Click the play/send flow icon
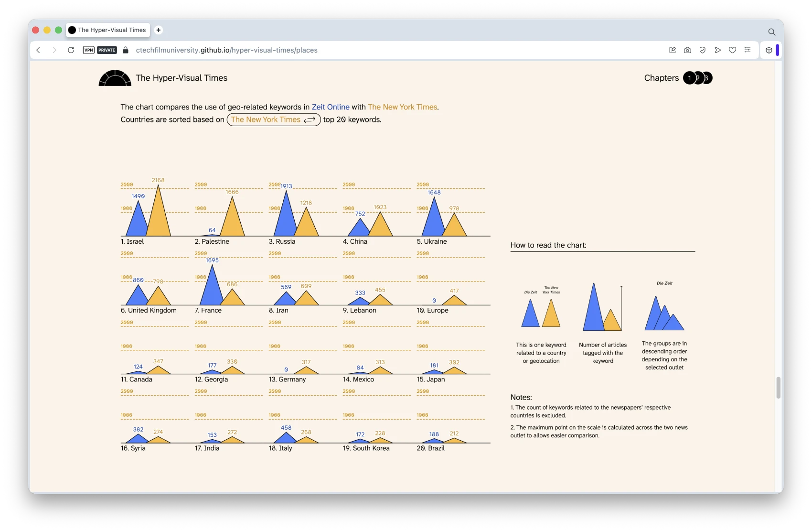Screen dimensions: 812x531 coord(717,50)
